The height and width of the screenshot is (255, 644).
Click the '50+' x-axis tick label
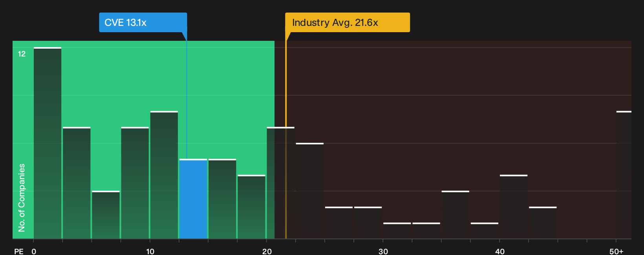[617, 251]
